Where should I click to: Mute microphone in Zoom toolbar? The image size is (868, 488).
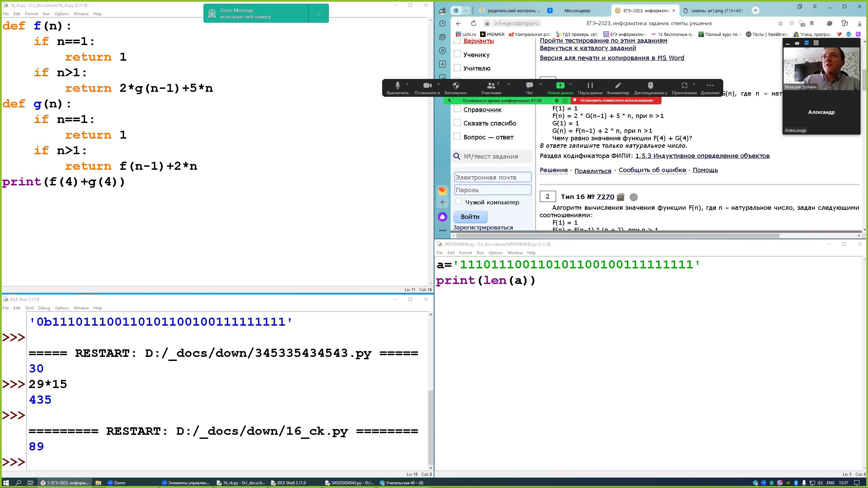(x=397, y=85)
